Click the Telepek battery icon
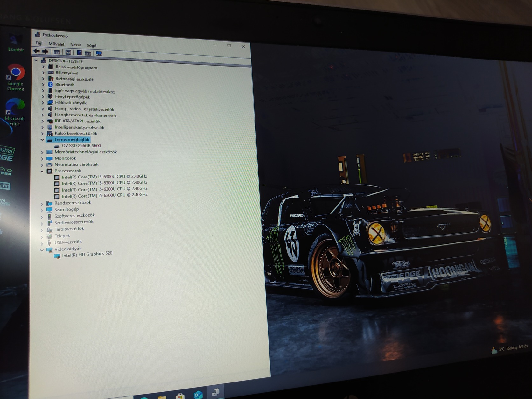532x399 pixels. (x=49, y=236)
